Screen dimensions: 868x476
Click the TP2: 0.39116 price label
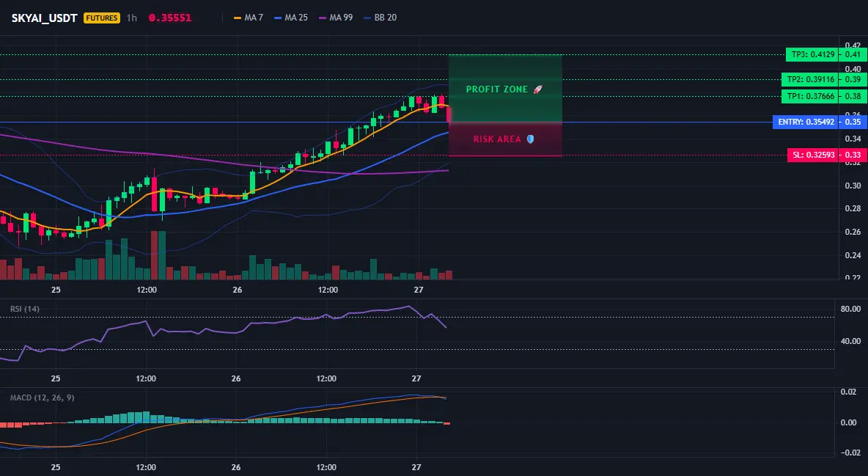coord(810,79)
